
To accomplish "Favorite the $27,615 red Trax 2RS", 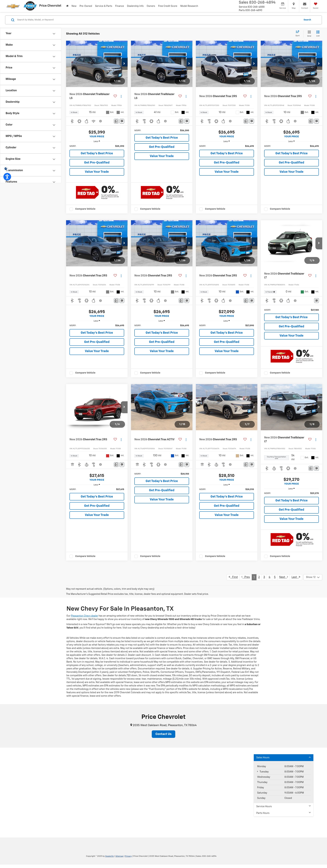I will 115,439.
